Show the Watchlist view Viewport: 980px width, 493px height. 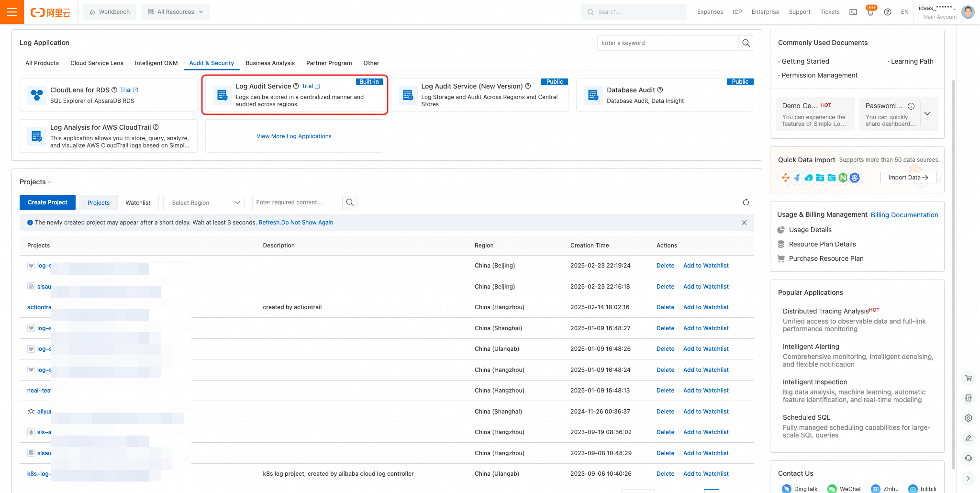click(138, 202)
